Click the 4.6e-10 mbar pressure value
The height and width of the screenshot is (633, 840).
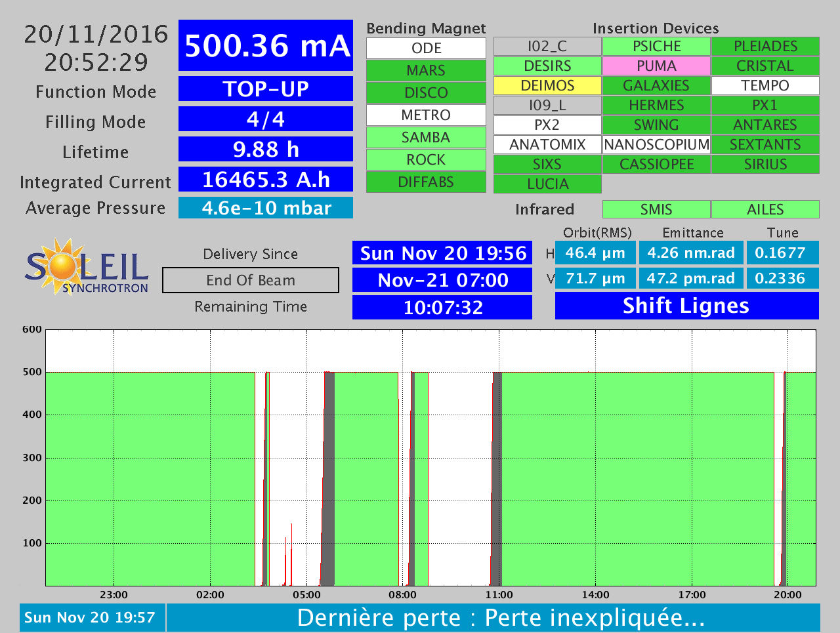[266, 208]
